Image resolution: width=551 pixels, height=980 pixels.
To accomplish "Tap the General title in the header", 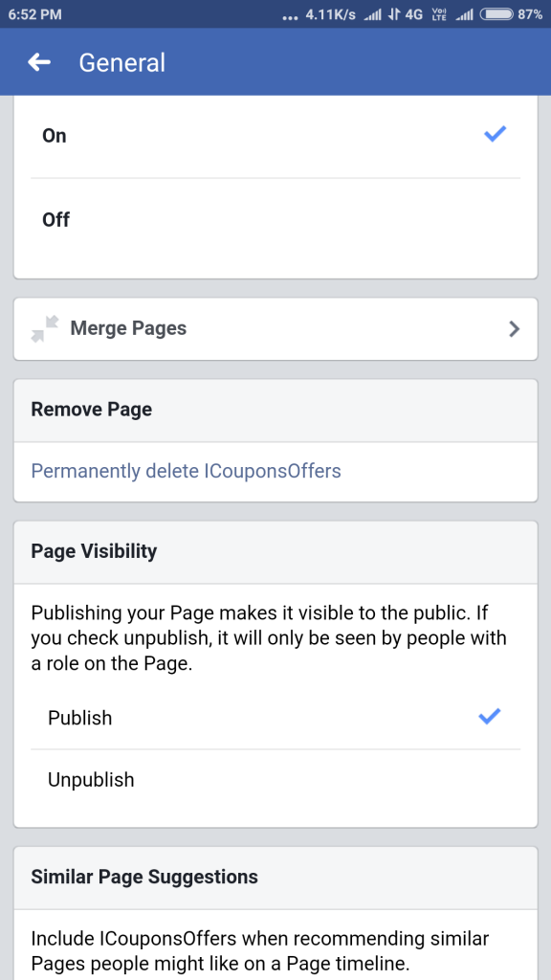I will (122, 62).
